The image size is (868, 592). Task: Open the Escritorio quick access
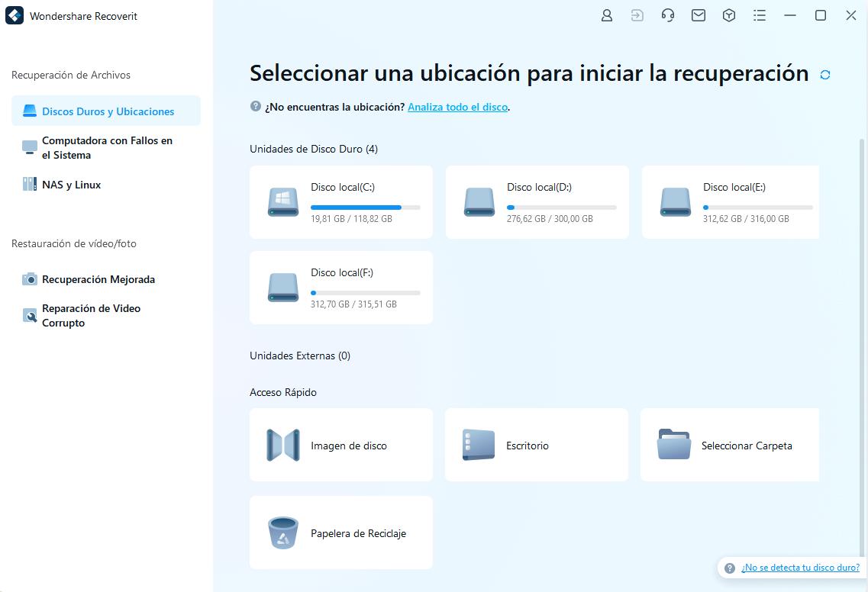[x=536, y=445]
